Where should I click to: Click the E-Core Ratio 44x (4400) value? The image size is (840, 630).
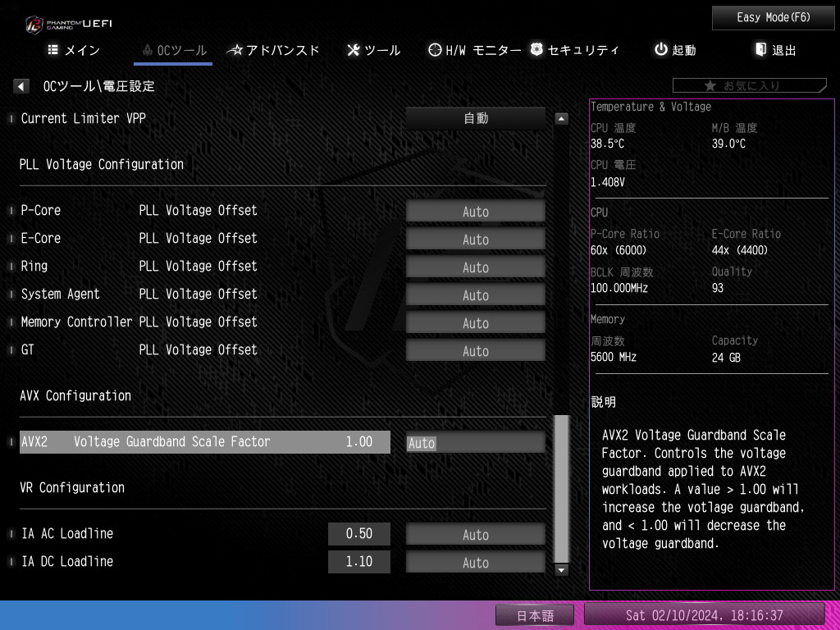[x=740, y=250]
